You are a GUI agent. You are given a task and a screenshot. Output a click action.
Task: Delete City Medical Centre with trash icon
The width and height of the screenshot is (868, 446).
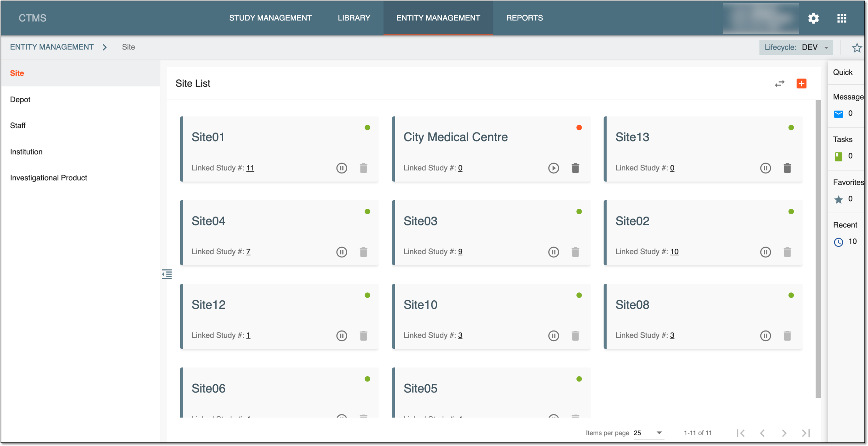(575, 168)
